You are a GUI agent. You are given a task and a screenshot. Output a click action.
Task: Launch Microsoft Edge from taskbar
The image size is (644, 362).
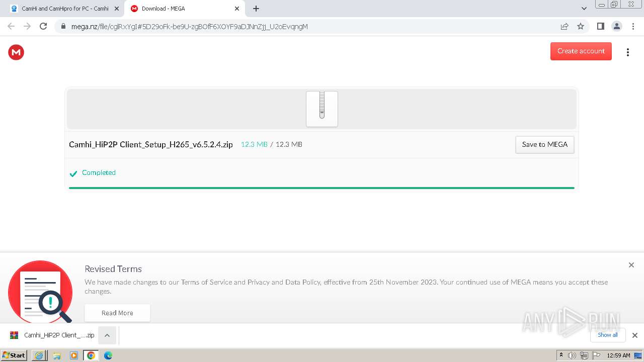(108, 355)
